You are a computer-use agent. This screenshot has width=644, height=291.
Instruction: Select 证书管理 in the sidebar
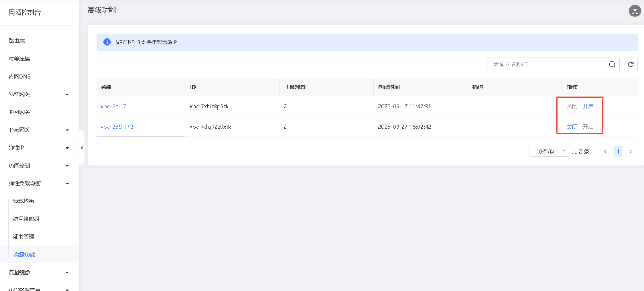(24, 237)
